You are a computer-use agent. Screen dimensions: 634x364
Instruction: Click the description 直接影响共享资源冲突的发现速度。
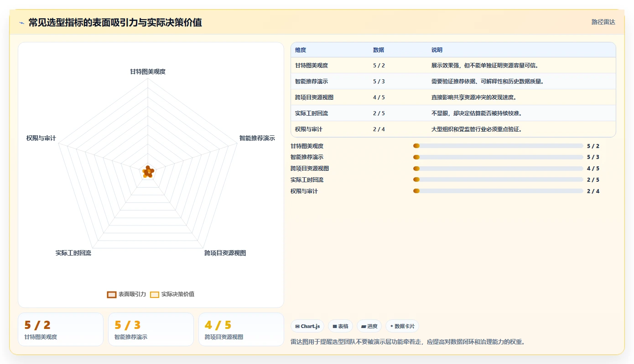(474, 97)
